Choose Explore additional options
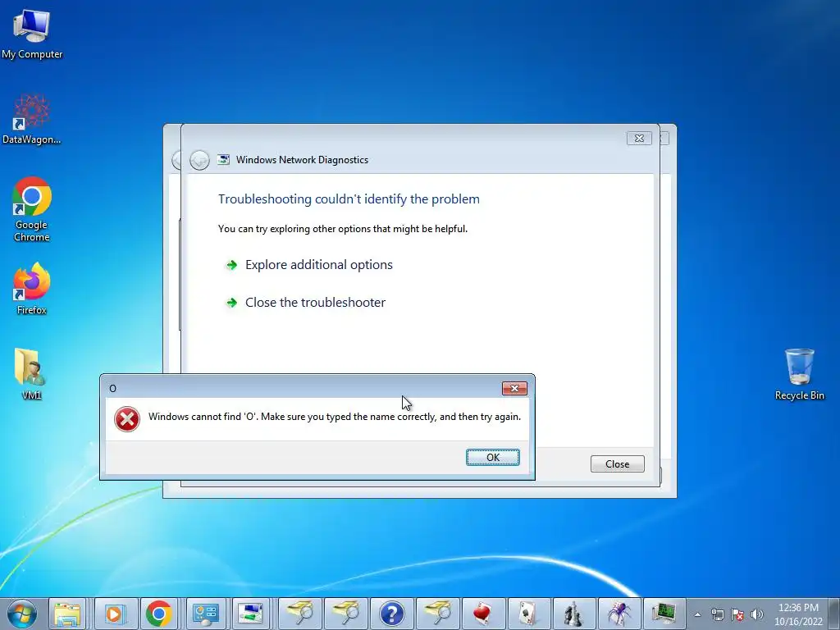The height and width of the screenshot is (630, 840). coord(319,265)
